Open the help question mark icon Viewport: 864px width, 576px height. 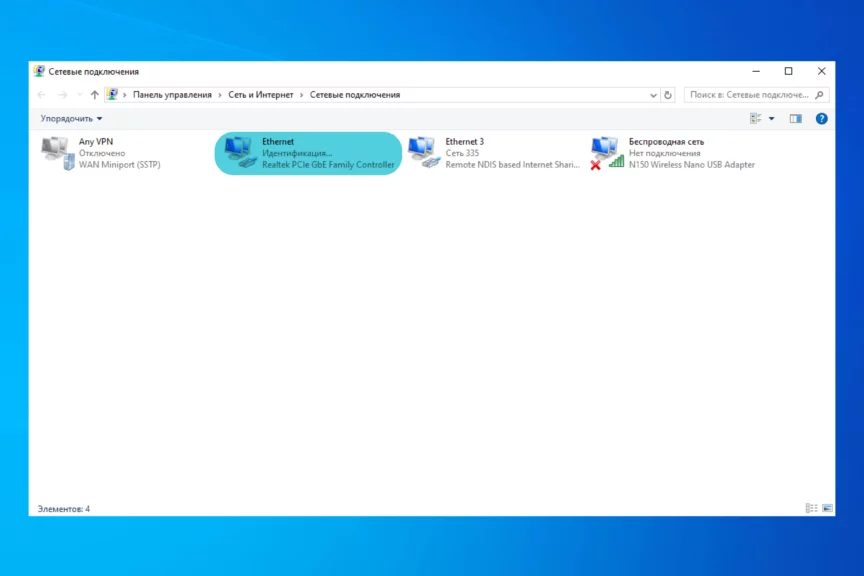[x=821, y=118]
